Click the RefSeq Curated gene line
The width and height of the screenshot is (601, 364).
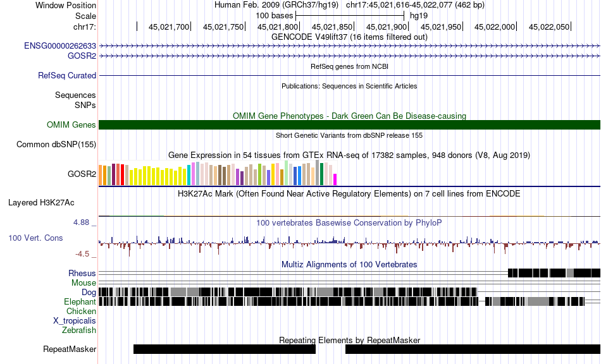(350, 75)
